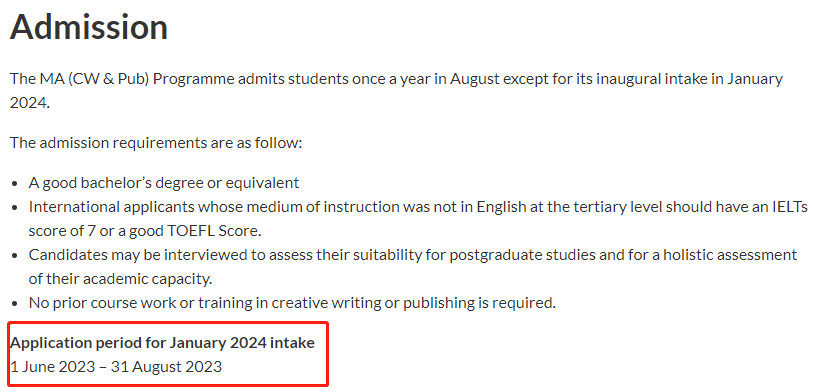
Task: Click the 'A good bachelor's degree or equivalent' item
Action: click(164, 183)
